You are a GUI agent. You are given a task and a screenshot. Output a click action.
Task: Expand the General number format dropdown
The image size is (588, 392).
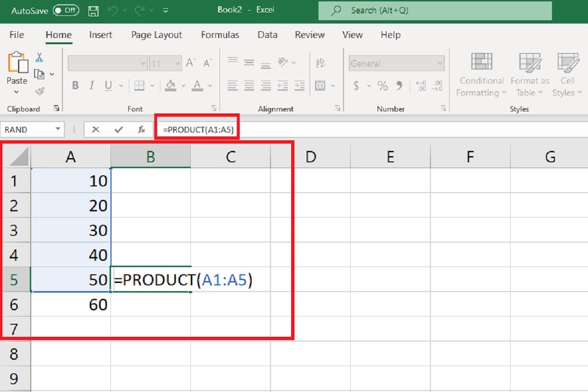[x=440, y=63]
